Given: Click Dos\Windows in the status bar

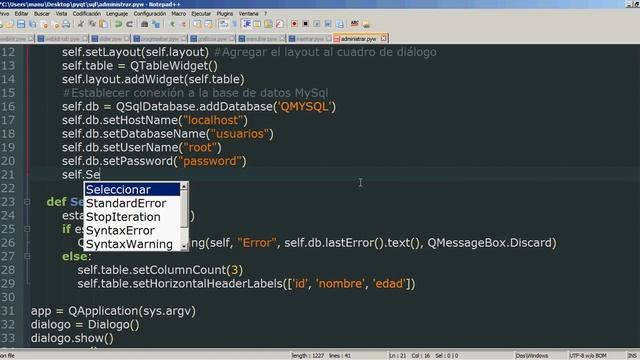Looking at the screenshot, I should click(x=532, y=356).
